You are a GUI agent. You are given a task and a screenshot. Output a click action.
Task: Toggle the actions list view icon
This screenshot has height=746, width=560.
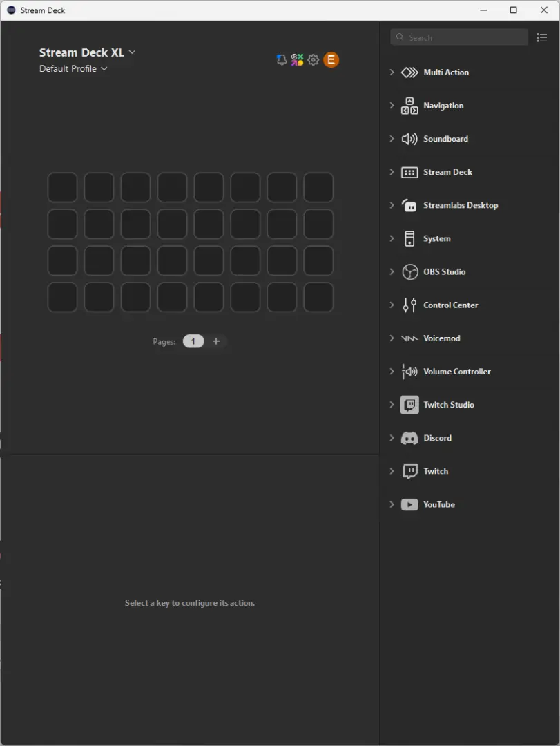541,37
